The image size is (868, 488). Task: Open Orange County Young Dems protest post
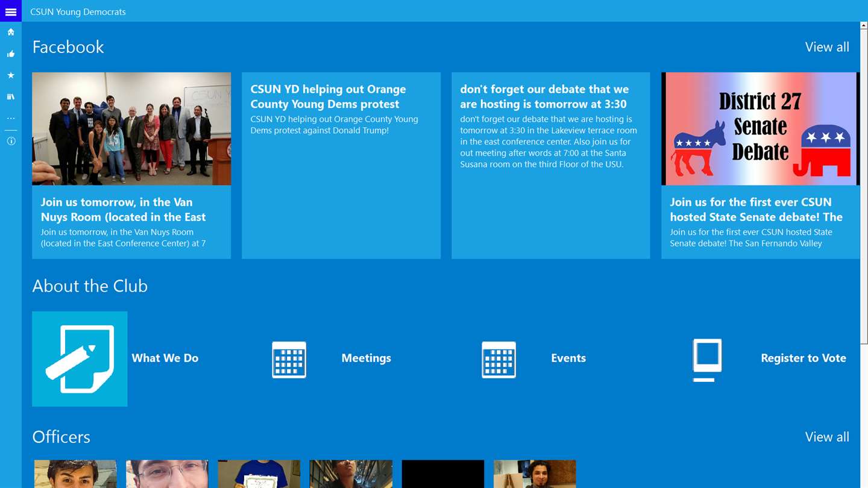341,166
